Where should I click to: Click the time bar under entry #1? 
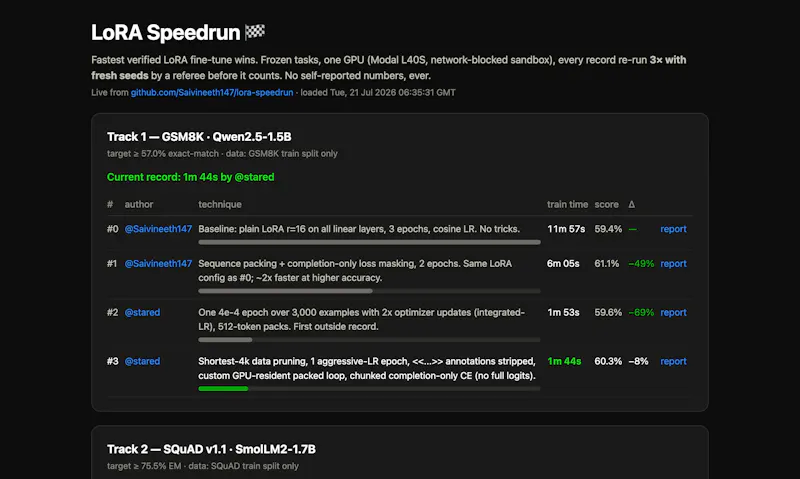coord(285,291)
